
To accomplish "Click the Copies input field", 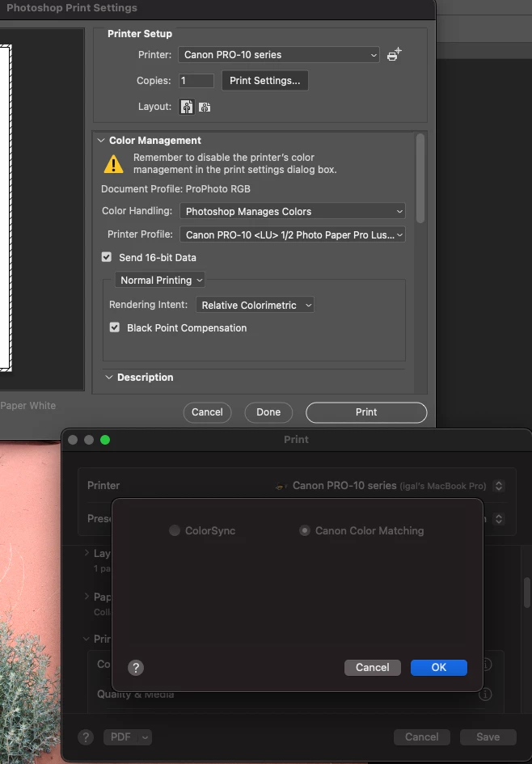I will (x=196, y=80).
